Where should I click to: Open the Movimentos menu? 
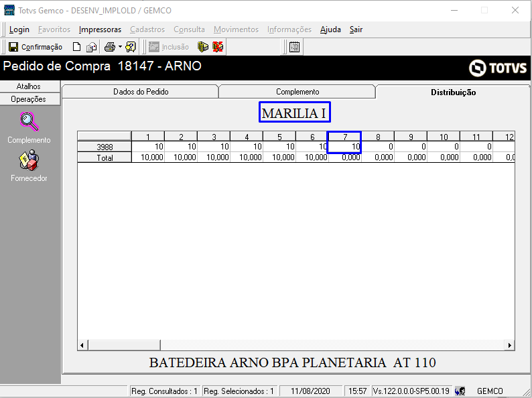[236, 29]
